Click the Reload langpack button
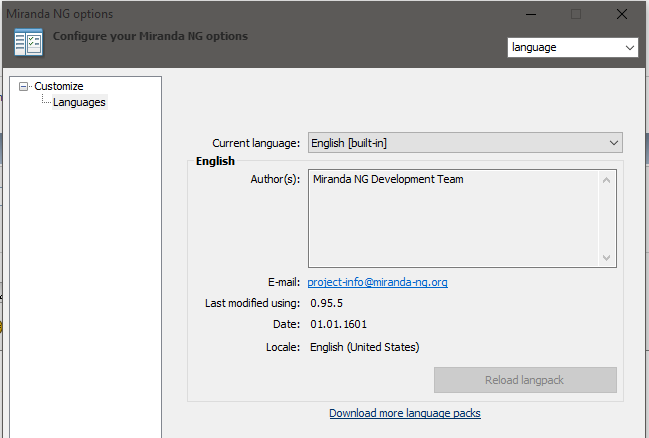Screen dimensions: 649x438 click(x=525, y=380)
